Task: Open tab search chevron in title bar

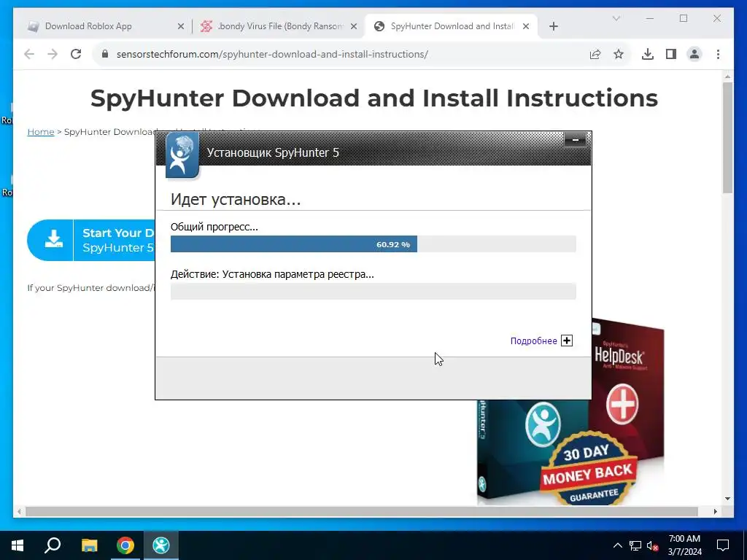Action: 616,18
